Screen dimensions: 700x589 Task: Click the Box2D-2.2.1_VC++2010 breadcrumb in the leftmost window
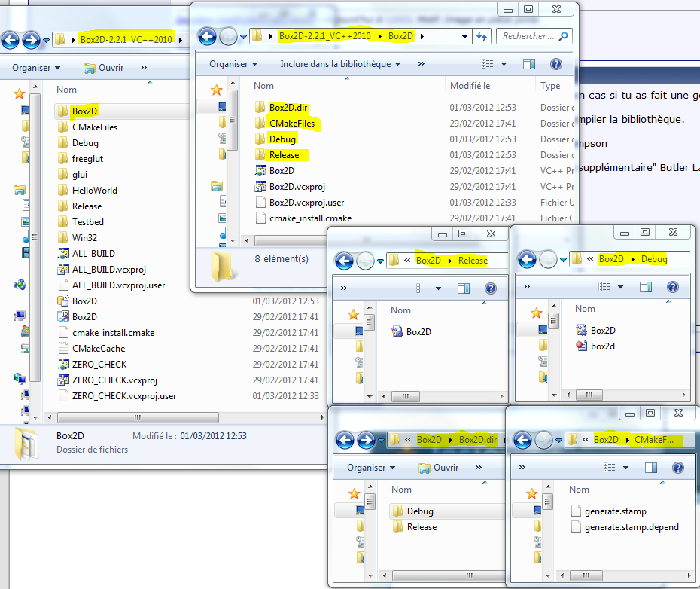point(126,40)
